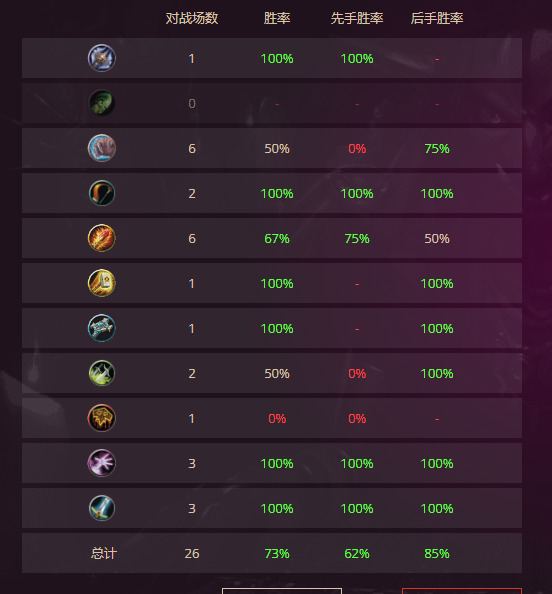
Task: Click the Death Knight class icon
Action: tap(102, 58)
